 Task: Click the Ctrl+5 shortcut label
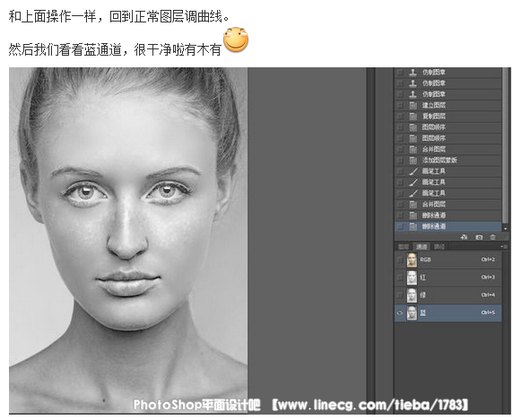point(488,312)
